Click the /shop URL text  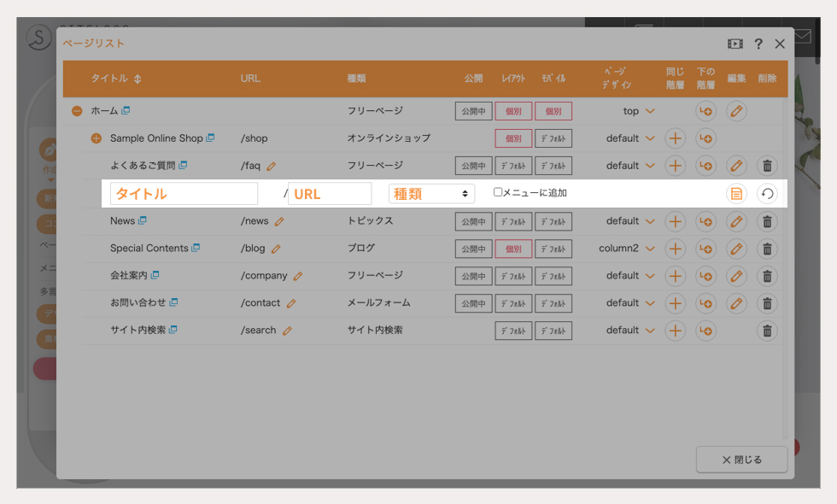coord(255,138)
